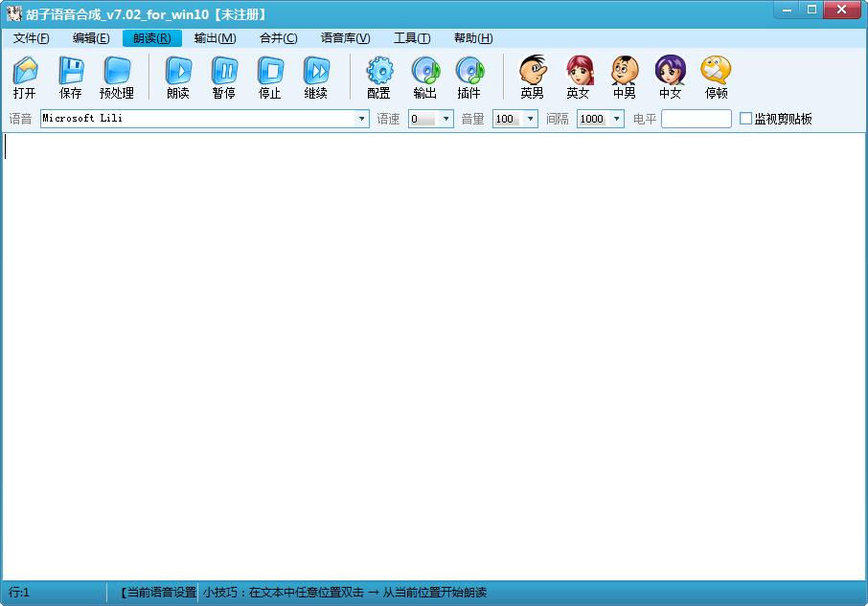
Task: Click the 电平 level input field
Action: (697, 119)
